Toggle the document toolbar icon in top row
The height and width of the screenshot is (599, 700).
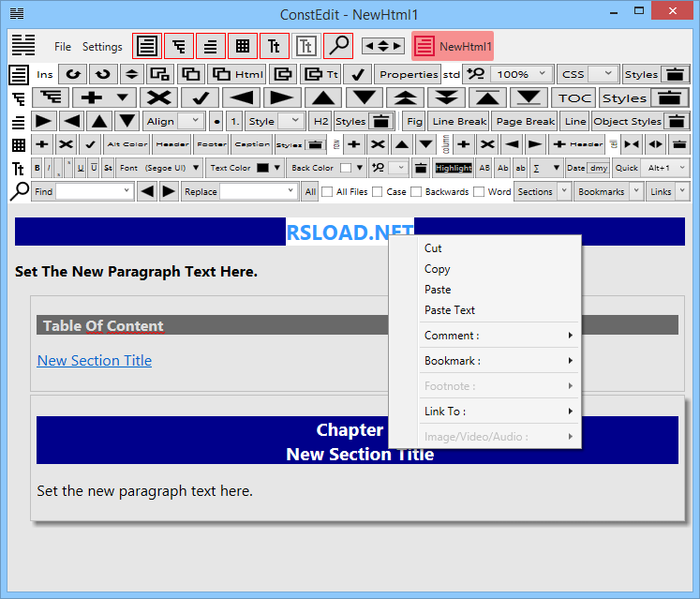pos(147,46)
